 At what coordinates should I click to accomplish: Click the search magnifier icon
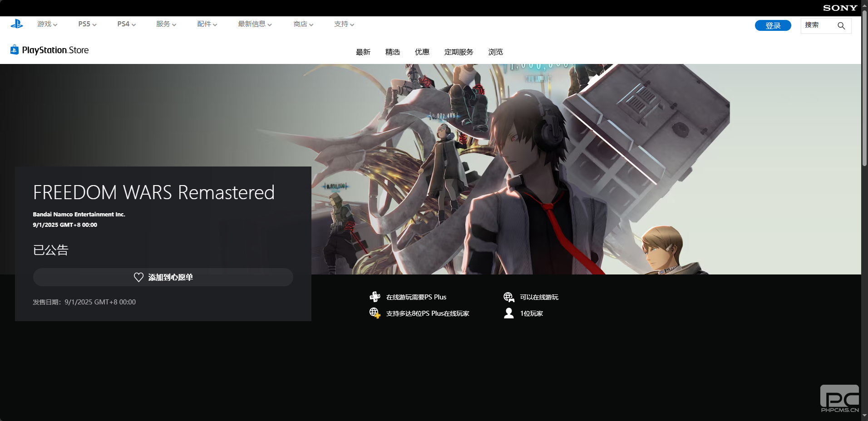tap(841, 25)
